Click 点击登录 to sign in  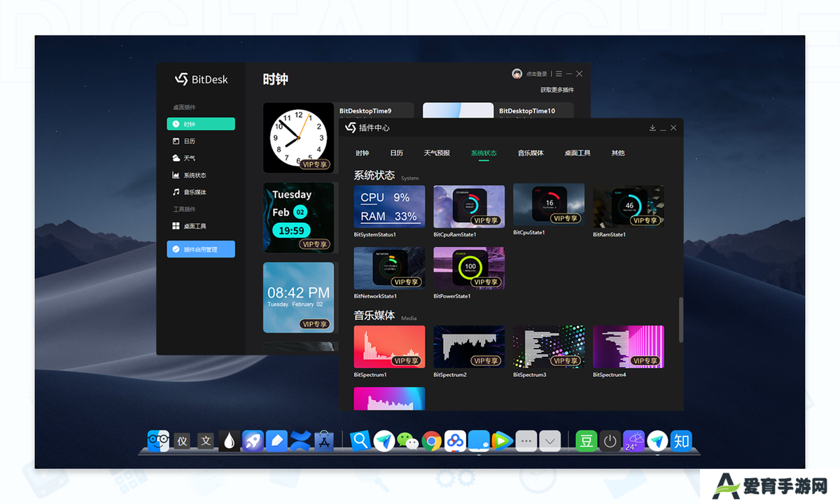tap(537, 74)
